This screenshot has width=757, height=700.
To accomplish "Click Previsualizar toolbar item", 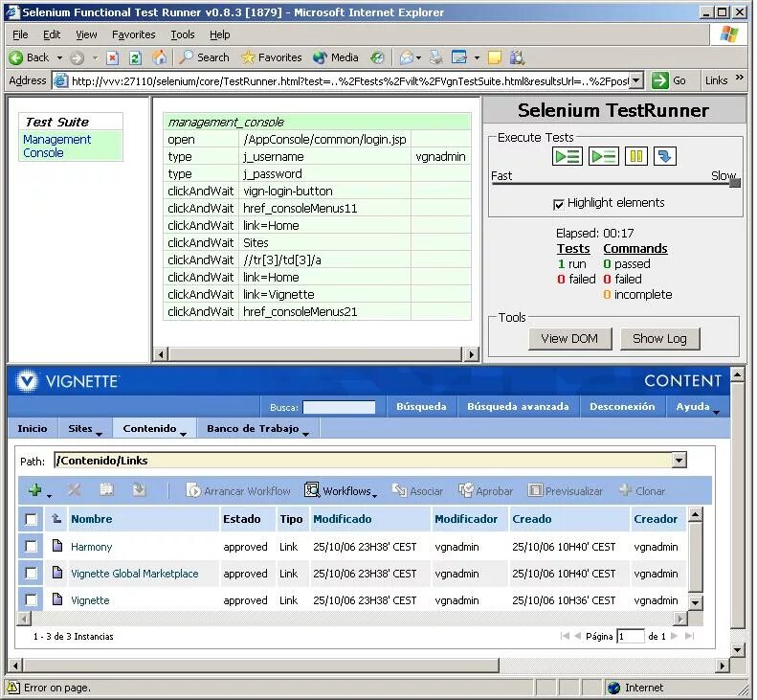I will (566, 491).
